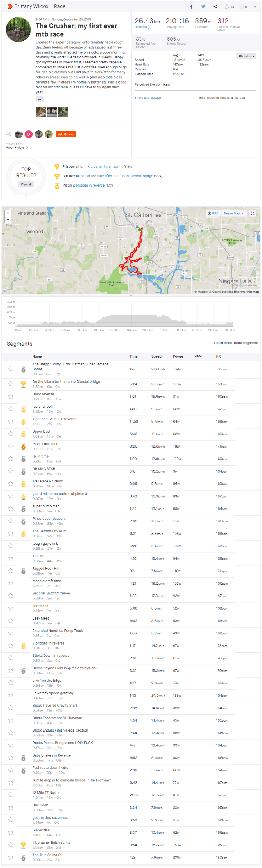Open The Mill segment row
This screenshot has height=868, width=262.
coord(131,558)
